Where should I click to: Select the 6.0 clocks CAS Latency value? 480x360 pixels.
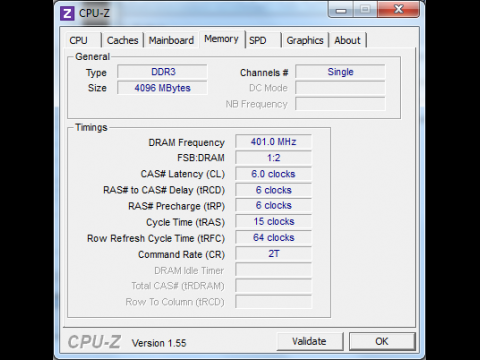[273, 174]
